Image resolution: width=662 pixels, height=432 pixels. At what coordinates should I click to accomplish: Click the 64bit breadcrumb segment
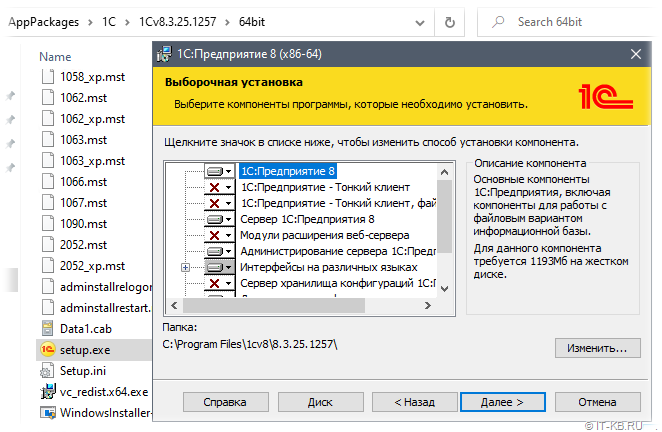pyautogui.click(x=252, y=22)
